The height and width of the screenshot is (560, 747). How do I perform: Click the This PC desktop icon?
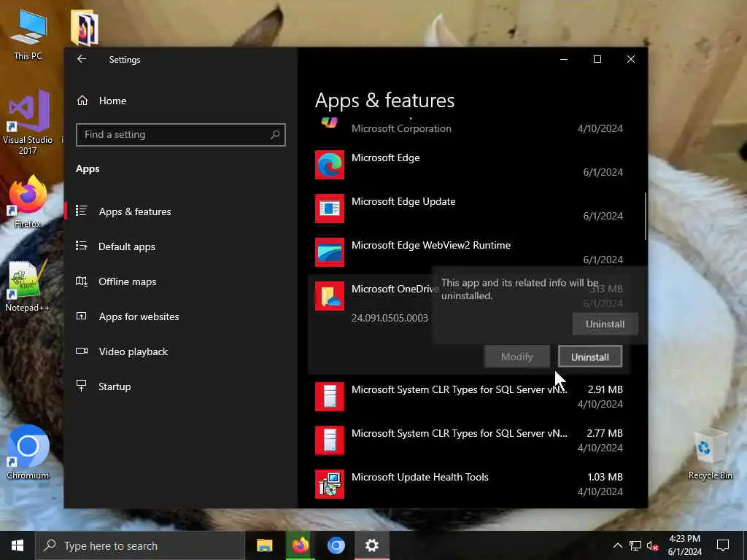click(28, 36)
